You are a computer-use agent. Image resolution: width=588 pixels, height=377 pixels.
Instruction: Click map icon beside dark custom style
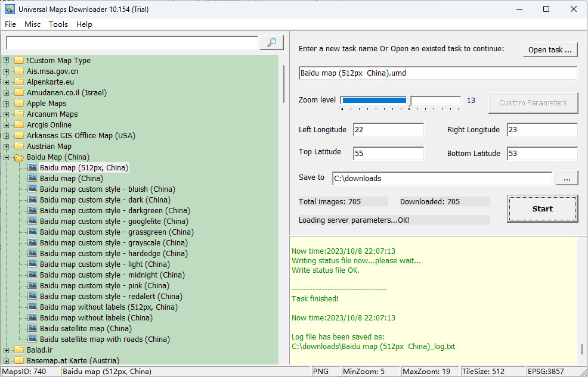click(x=33, y=200)
